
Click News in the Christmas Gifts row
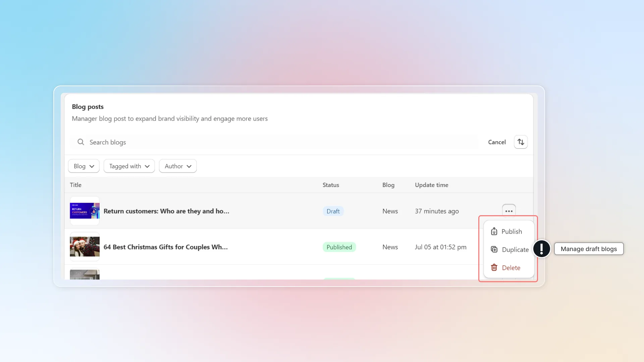coord(390,247)
